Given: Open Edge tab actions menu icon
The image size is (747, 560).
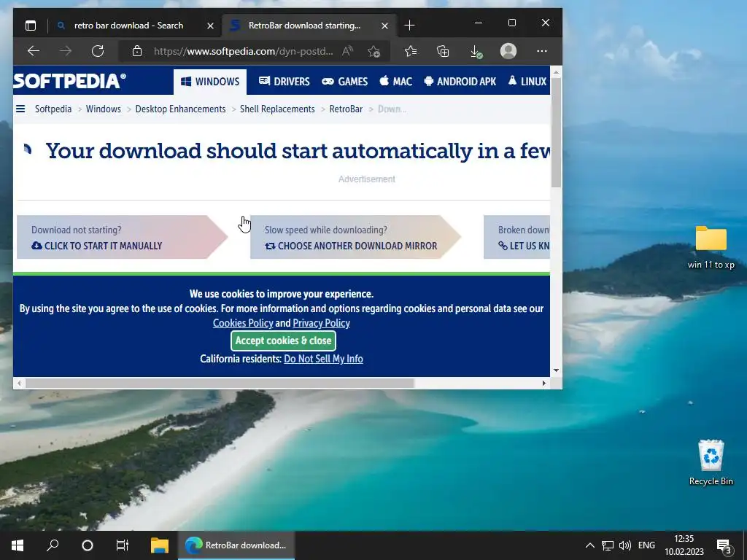Looking at the screenshot, I should [x=31, y=26].
